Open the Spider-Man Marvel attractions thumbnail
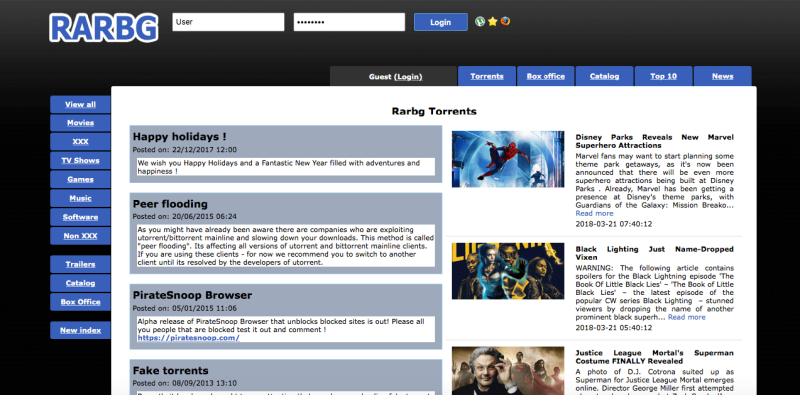This screenshot has width=800, height=395. coord(508,159)
